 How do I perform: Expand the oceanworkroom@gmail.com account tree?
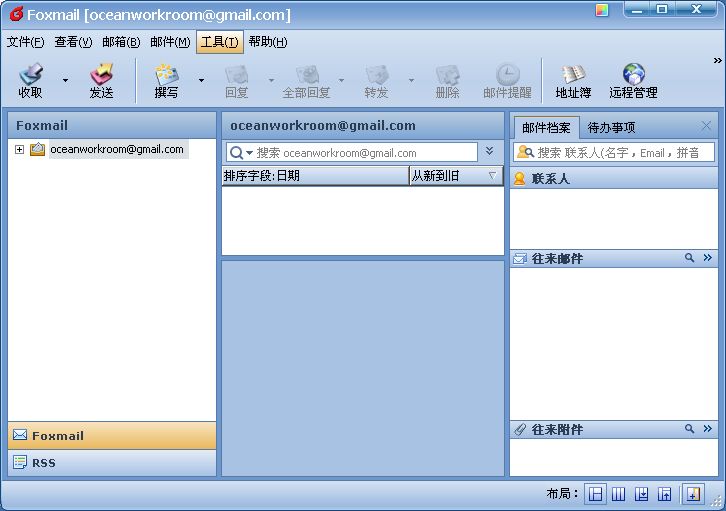pos(19,150)
